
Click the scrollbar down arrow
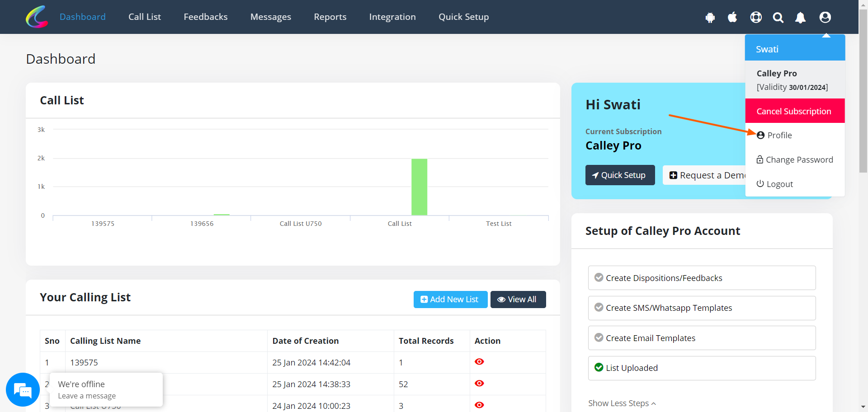(x=863, y=407)
